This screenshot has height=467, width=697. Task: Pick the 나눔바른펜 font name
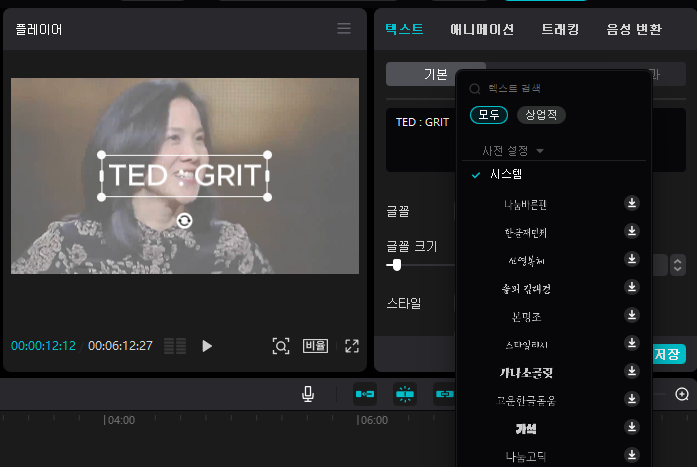coord(525,204)
